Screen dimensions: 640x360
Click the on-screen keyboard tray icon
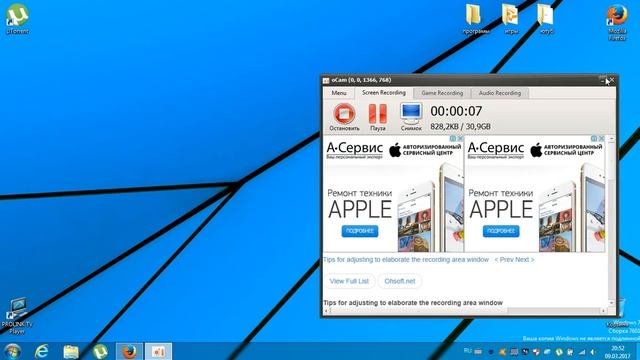tap(478, 351)
